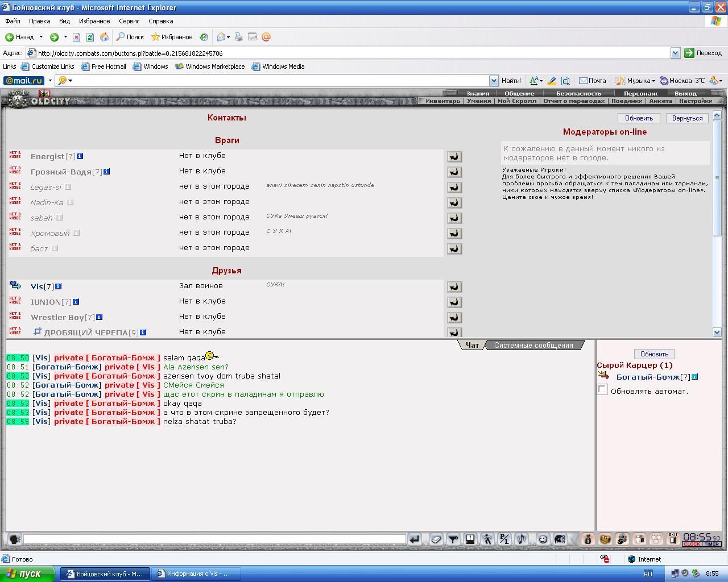Open the Избранное menu in menu bar
This screenshot has height=582, width=728.
pos(94,21)
